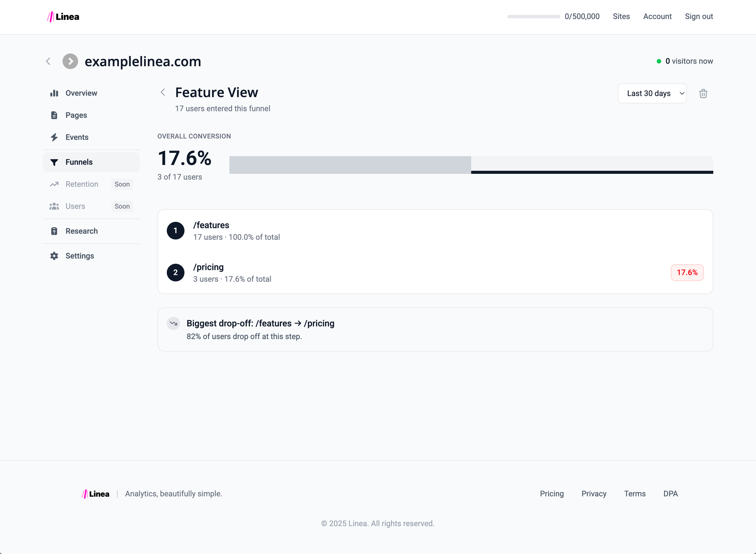Screen dimensions: 756x554
Task: Click the biggest drop-off trend icon
Action: pyautogui.click(x=173, y=323)
